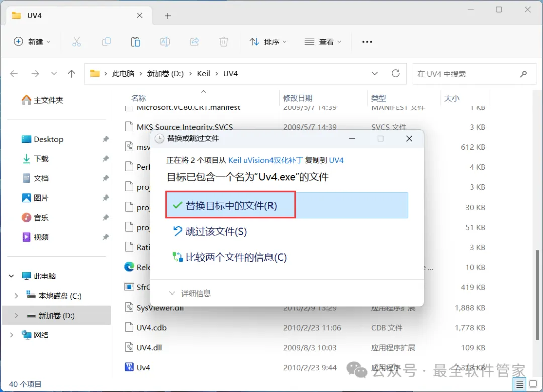Image resolution: width=543 pixels, height=392 pixels.
Task: Click the Back navigation arrow
Action: (14, 74)
